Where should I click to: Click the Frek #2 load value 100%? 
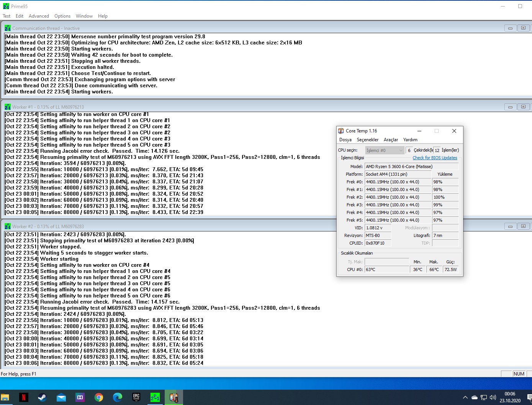tap(445, 197)
